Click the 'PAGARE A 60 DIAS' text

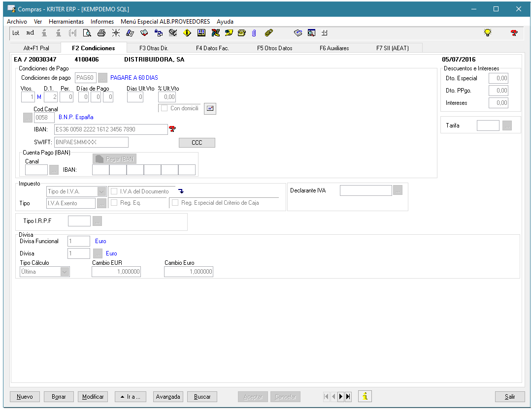(x=134, y=78)
